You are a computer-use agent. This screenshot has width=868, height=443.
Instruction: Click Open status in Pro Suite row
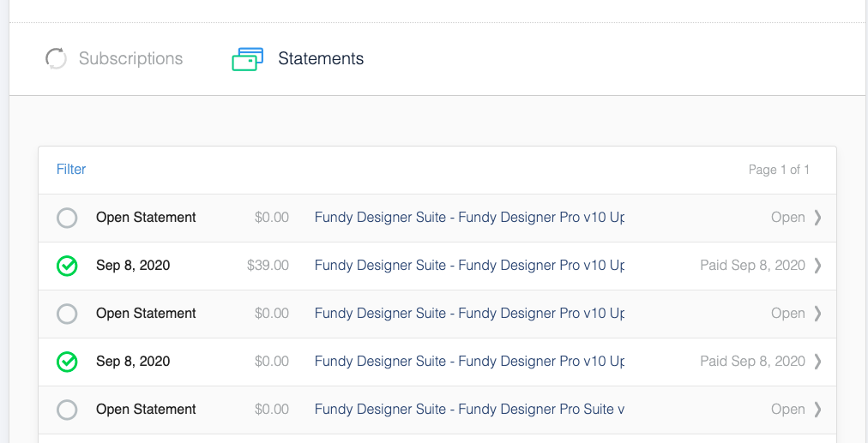click(787, 410)
